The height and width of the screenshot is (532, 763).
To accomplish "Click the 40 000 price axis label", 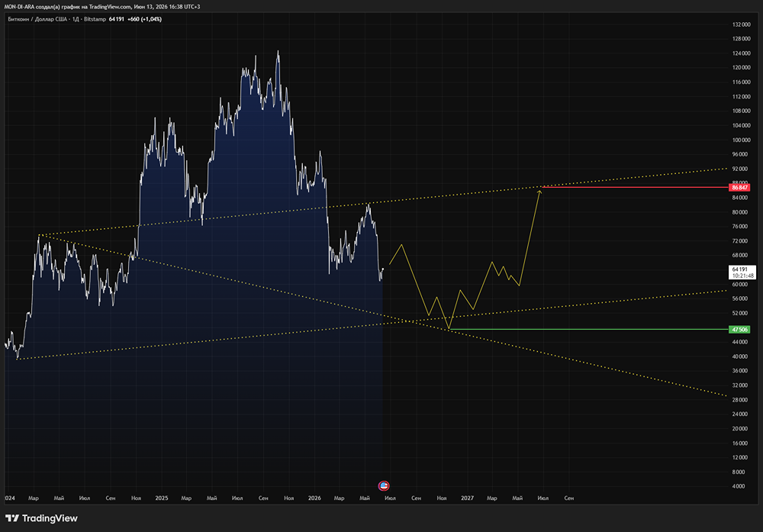I will pyautogui.click(x=739, y=356).
